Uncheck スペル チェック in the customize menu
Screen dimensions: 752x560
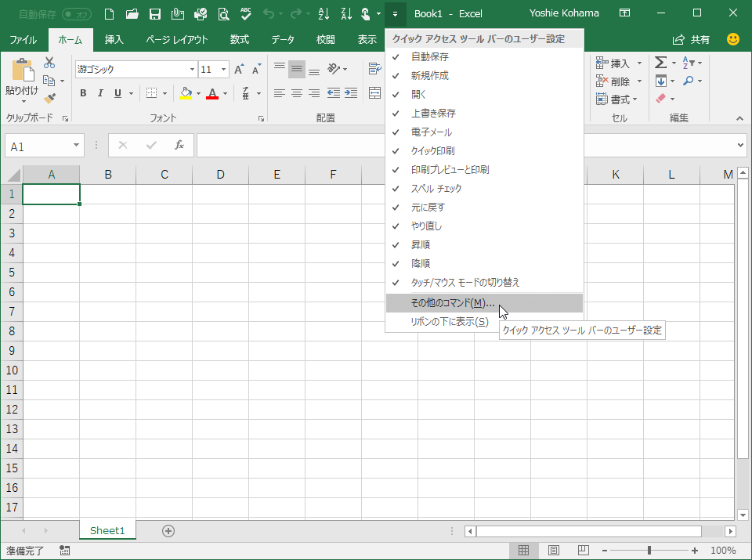click(484, 189)
